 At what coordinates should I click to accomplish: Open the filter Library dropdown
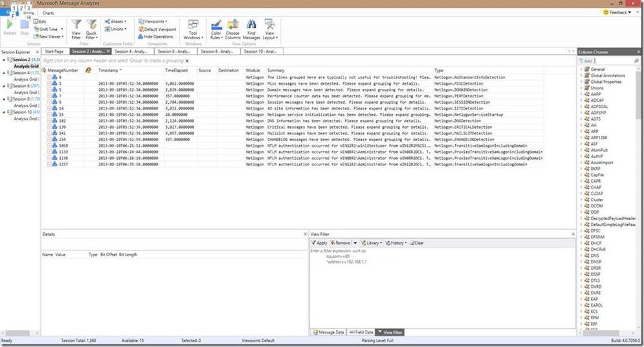[x=371, y=243]
